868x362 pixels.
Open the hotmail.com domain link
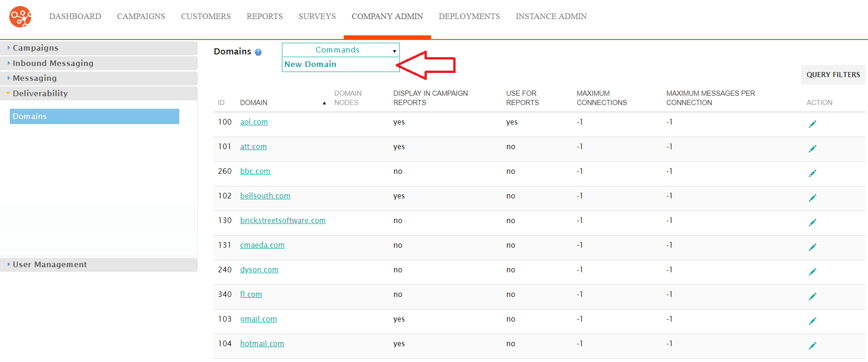[262, 343]
